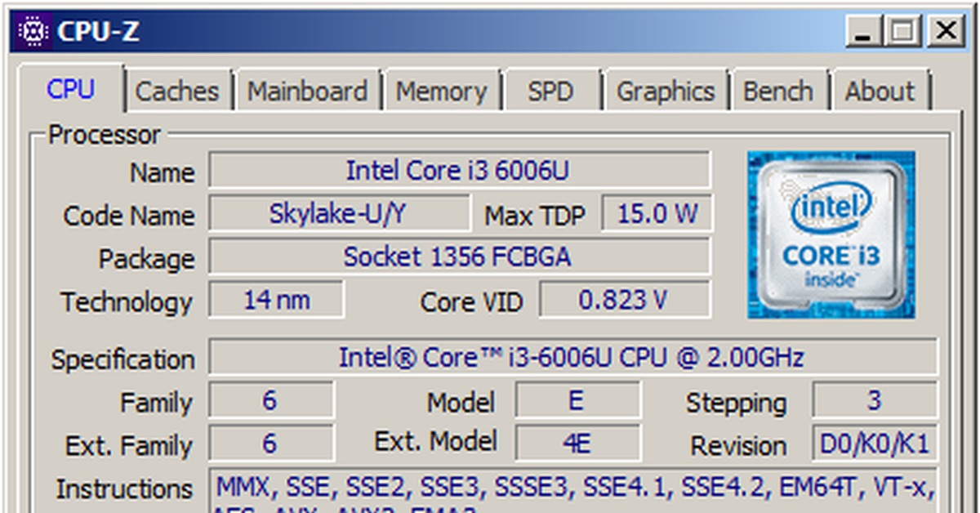The image size is (980, 513).
Task: Open the SPD tab
Action: point(552,91)
